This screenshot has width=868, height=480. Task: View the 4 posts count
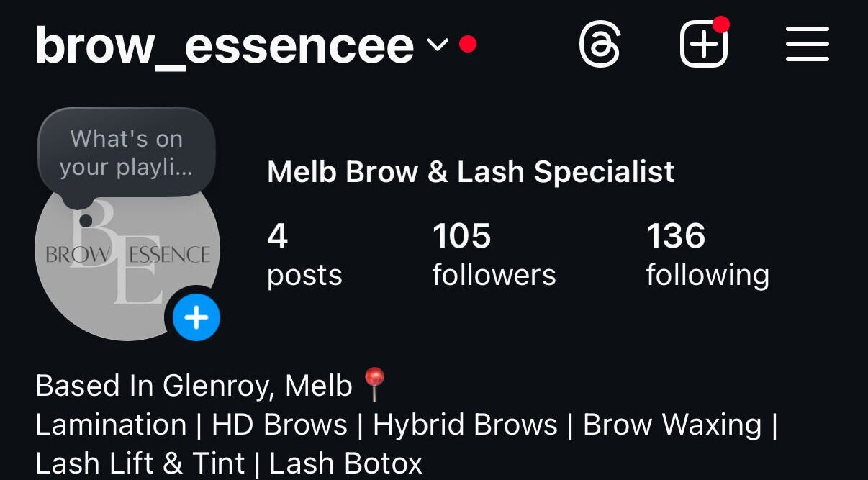tap(304, 255)
